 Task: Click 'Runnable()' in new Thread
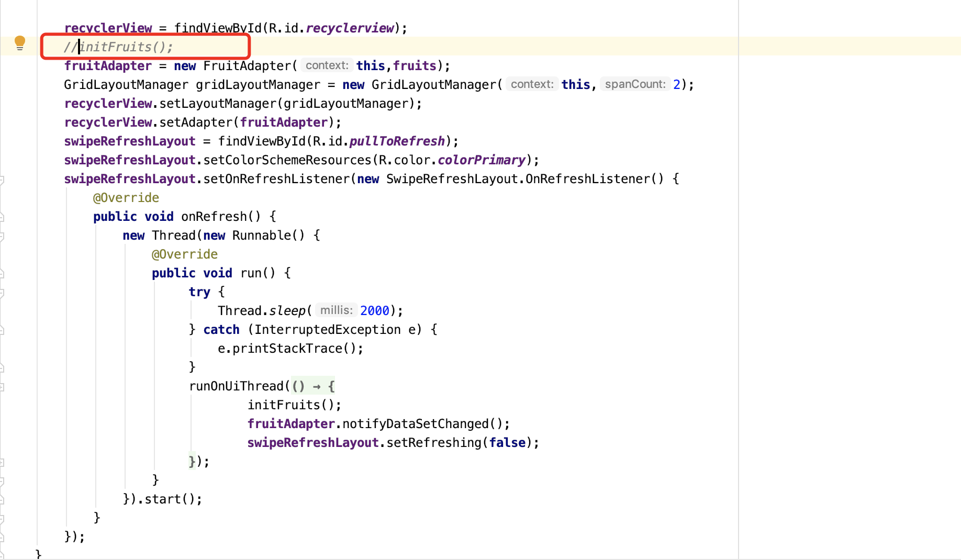click(x=269, y=236)
